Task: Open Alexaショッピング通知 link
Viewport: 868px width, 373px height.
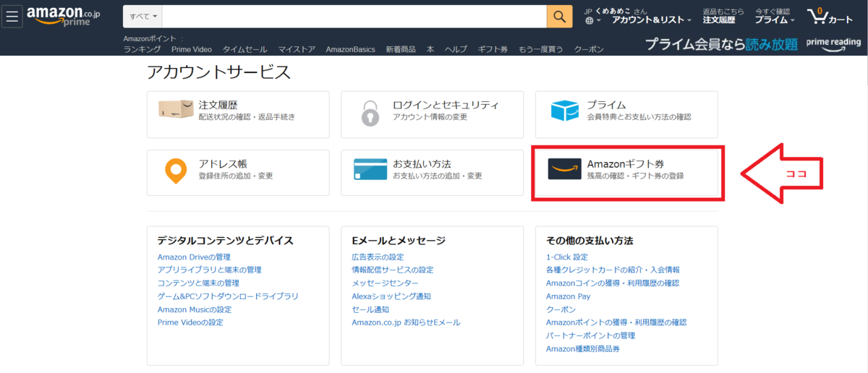Action: point(391,296)
